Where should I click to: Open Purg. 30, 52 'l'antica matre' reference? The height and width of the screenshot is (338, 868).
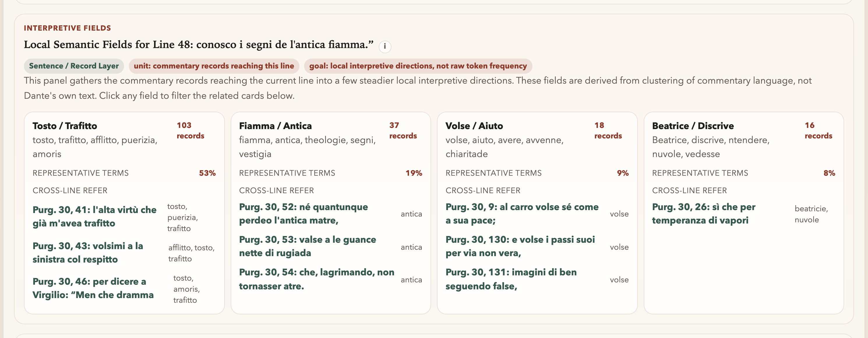tap(303, 213)
